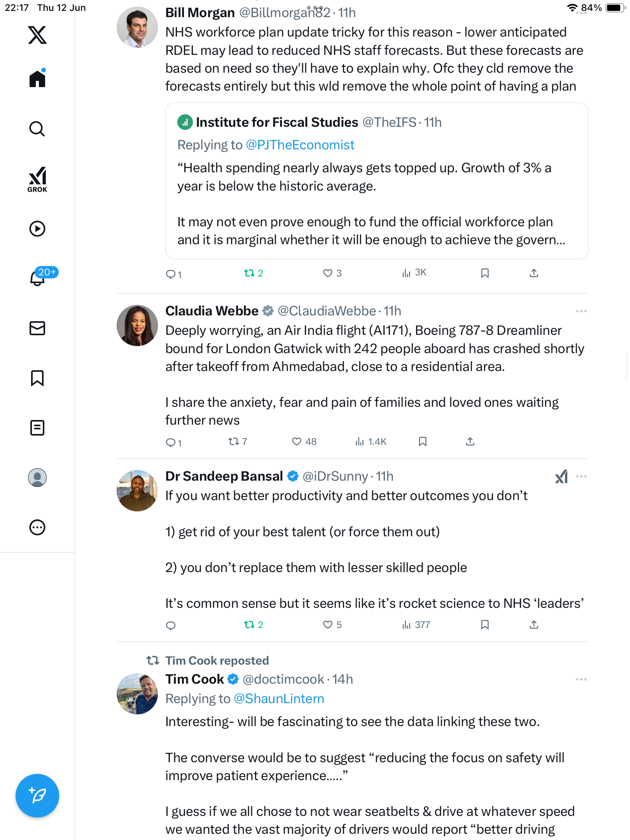
Task: Bookmark Dr Sandeep Bansal's post
Action: pos(485,625)
